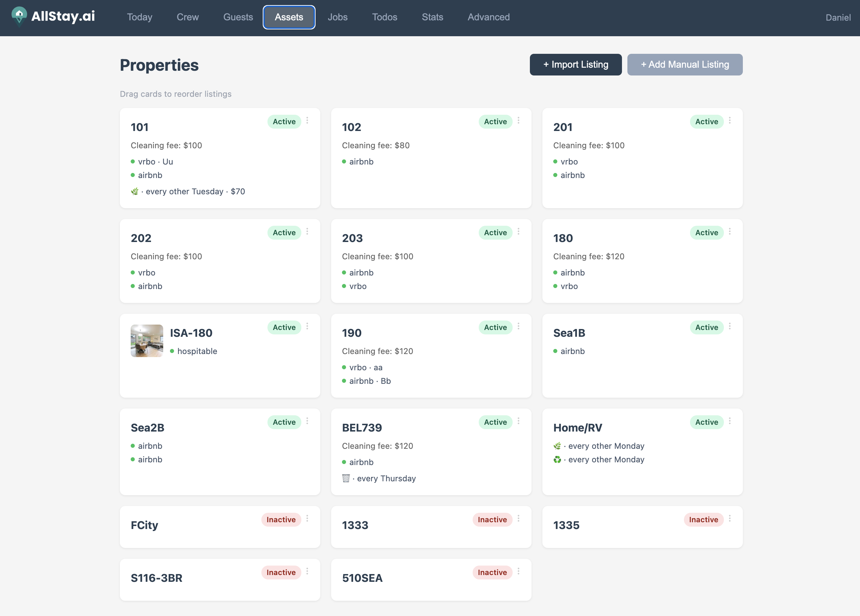Switch to the Jobs tab
The image size is (860, 616).
pos(337,17)
